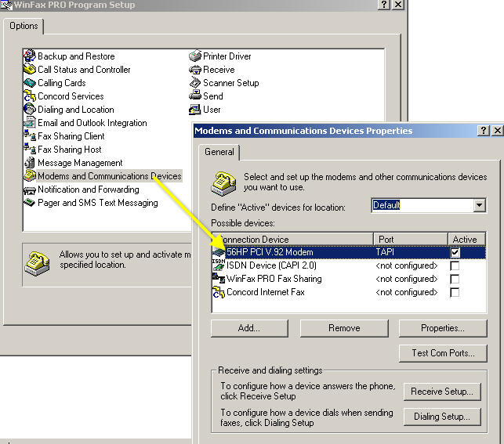The image size is (504, 444).
Task: Click the Call Status and Controller icon
Action: [30, 70]
